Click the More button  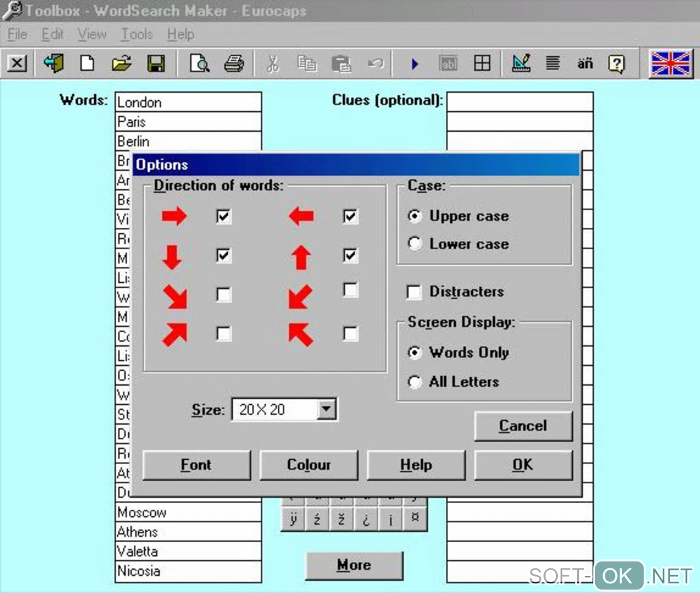354,566
